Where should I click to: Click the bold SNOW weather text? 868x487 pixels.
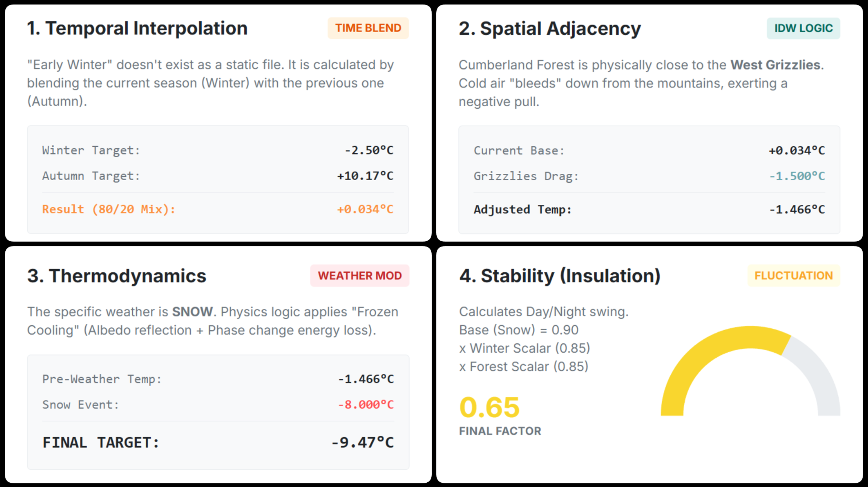click(192, 312)
